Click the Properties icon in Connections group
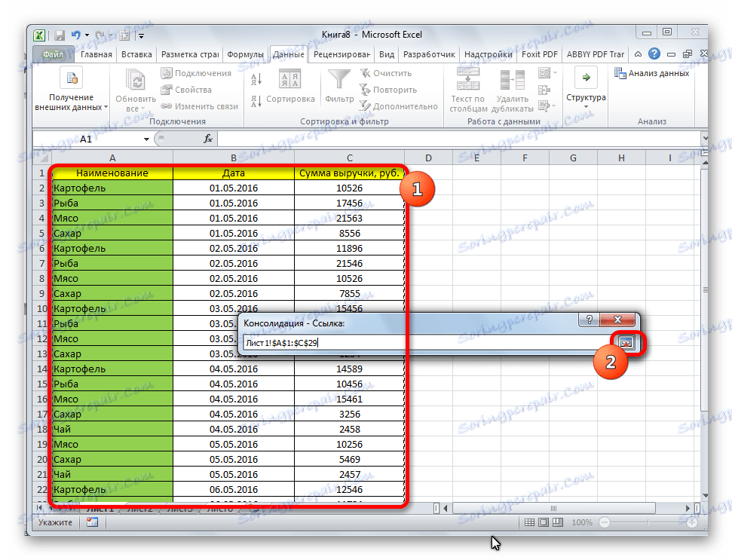This screenshot has height=560, width=732. [x=166, y=90]
